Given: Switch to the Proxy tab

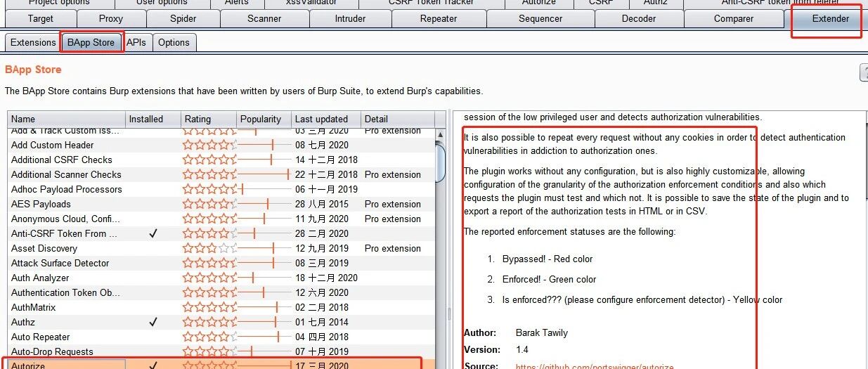Looking at the screenshot, I should point(110,19).
